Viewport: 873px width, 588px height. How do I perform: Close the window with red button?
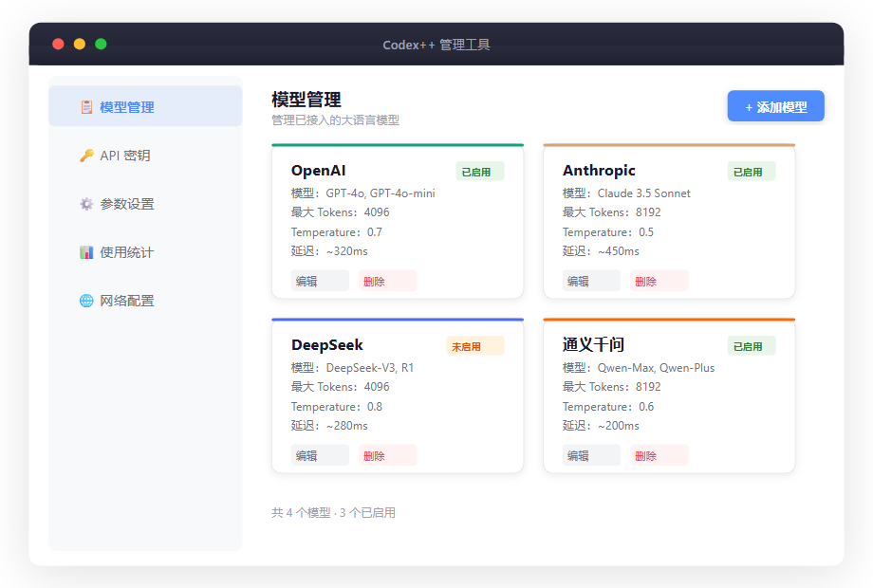pyautogui.click(x=58, y=44)
